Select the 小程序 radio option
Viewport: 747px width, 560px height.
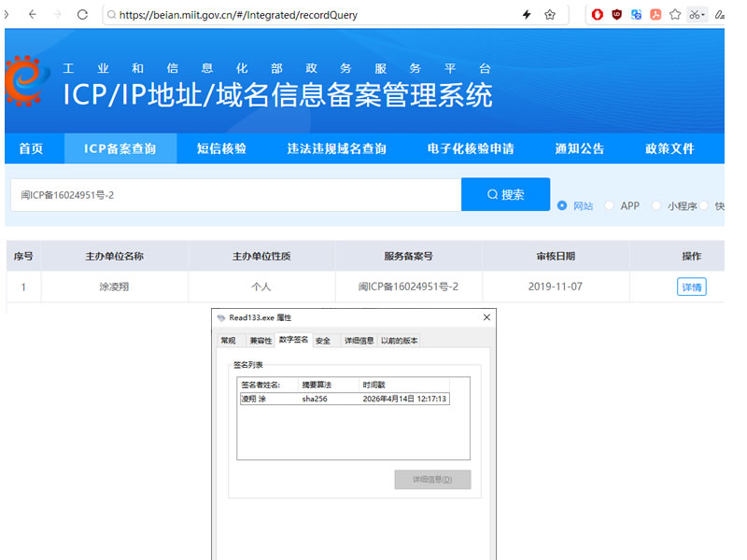pyautogui.click(x=657, y=205)
